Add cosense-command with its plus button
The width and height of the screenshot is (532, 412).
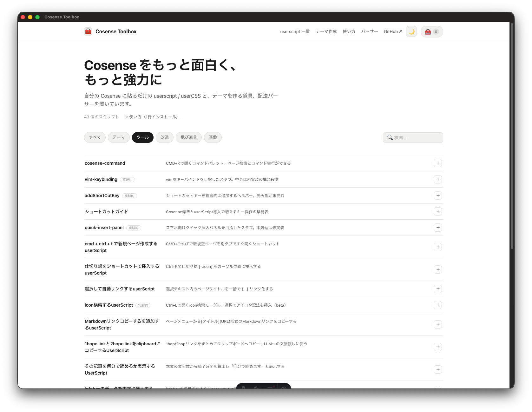coord(438,163)
